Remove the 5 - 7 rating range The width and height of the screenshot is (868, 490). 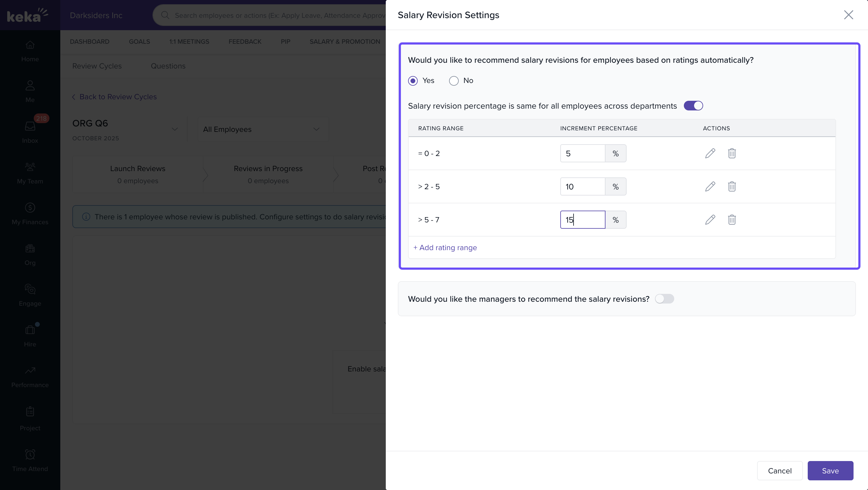click(731, 220)
